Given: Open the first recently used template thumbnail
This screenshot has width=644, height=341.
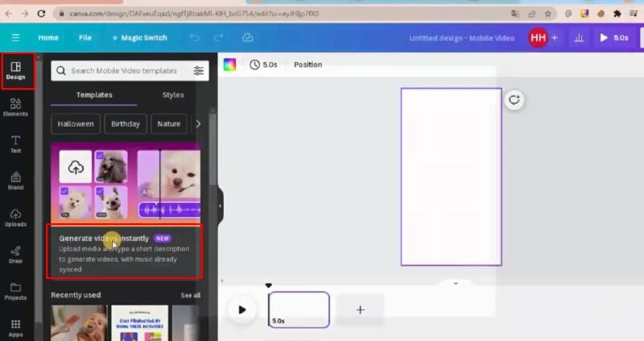Looking at the screenshot, I should point(79,323).
